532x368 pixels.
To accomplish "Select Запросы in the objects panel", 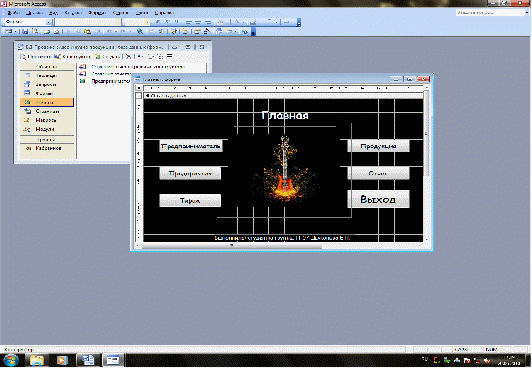I will pyautogui.click(x=46, y=84).
